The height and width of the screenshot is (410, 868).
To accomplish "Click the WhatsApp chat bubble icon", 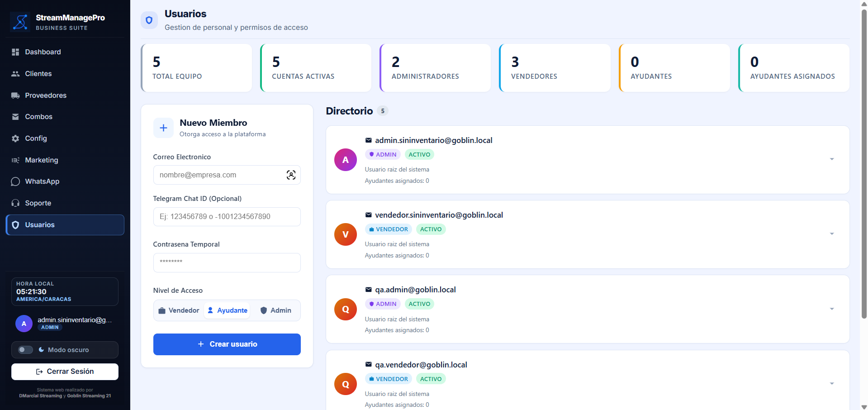I will [15, 181].
